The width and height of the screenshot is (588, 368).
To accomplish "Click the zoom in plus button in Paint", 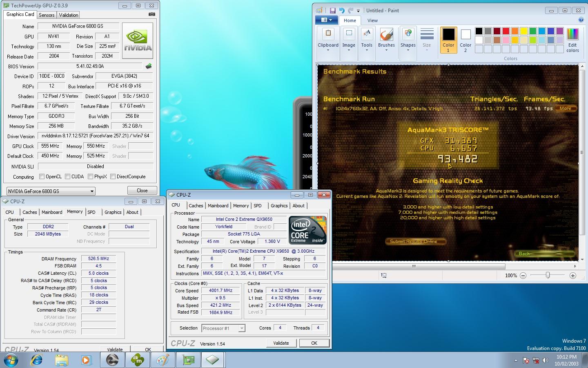I will (573, 276).
